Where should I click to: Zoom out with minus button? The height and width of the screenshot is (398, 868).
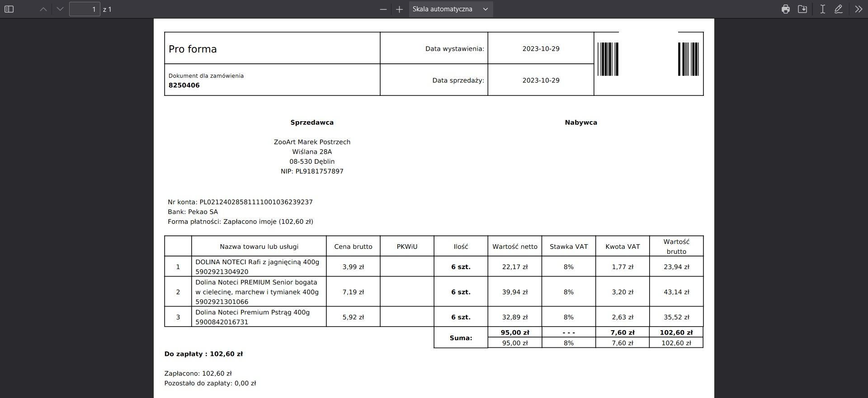(x=383, y=9)
